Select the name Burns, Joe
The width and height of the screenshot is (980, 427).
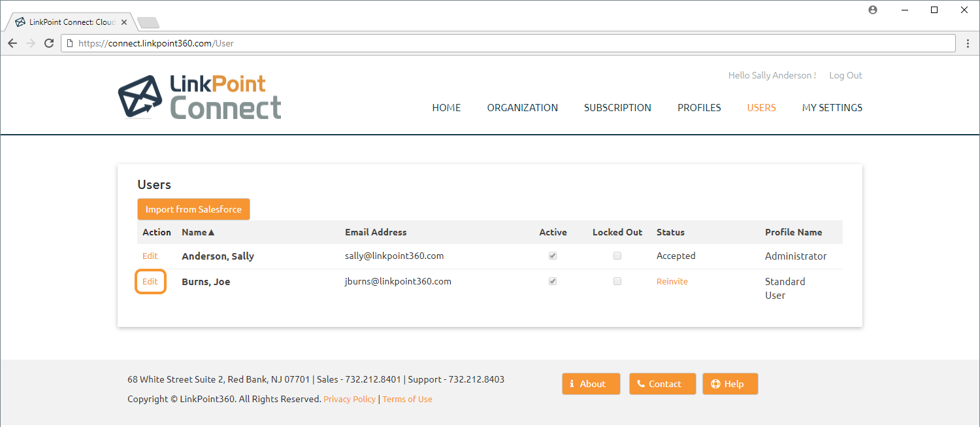206,282
